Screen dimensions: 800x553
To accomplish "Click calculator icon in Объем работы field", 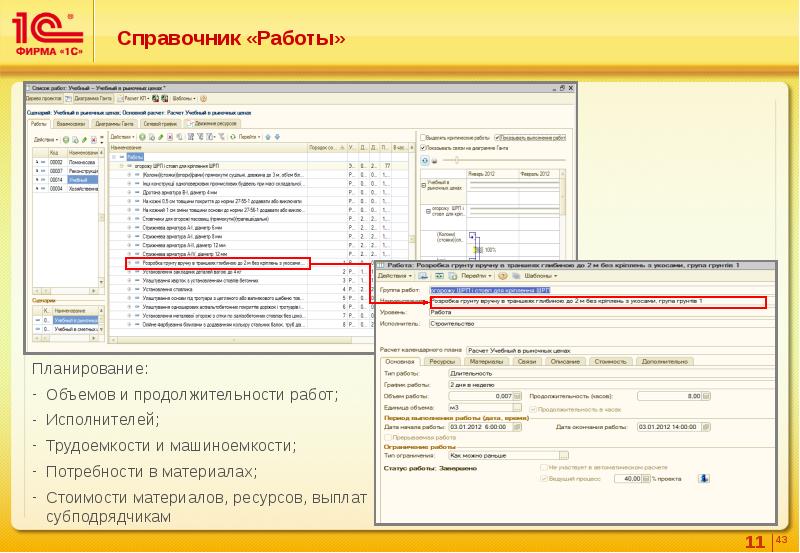I will tap(518, 397).
